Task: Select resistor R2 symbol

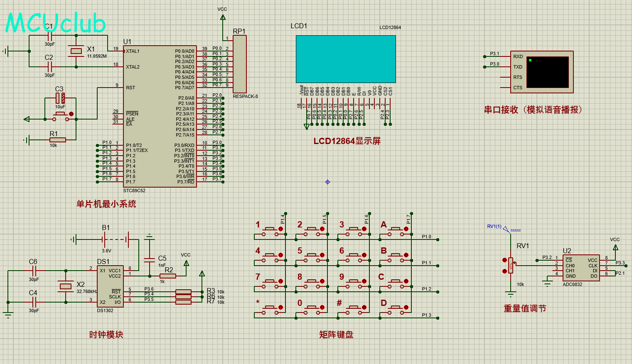Action: [168, 276]
